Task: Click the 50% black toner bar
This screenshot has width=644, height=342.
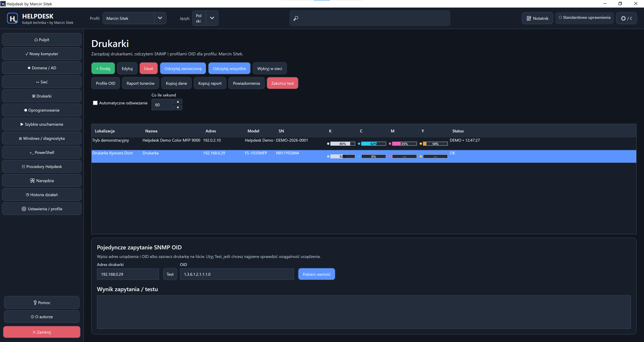Action: 342,156
